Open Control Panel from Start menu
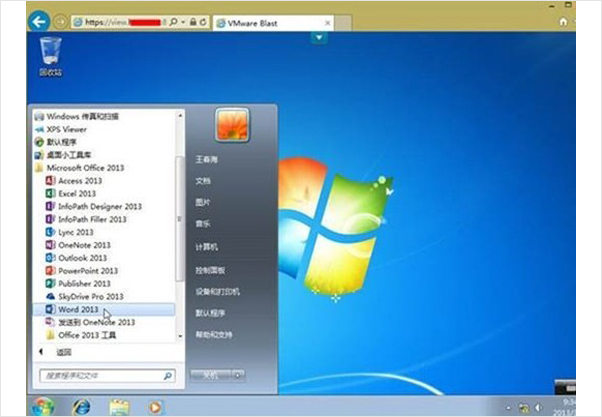This screenshot has width=602, height=417. [210, 270]
